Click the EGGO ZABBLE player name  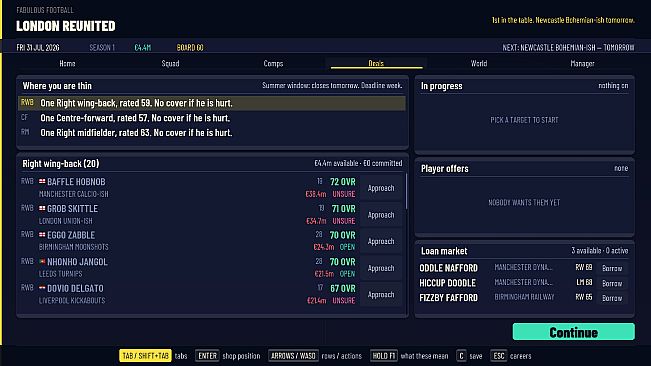click(71, 235)
